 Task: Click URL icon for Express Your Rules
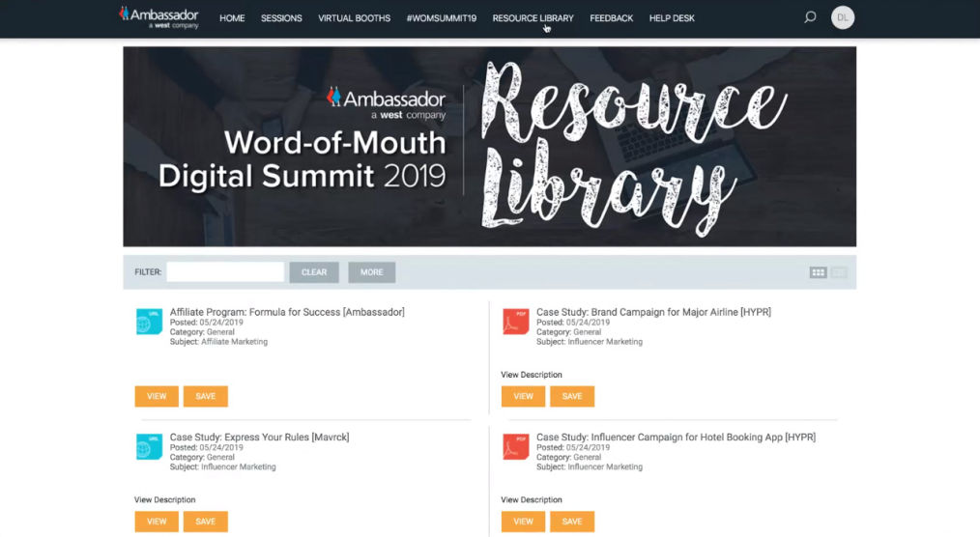150,446
